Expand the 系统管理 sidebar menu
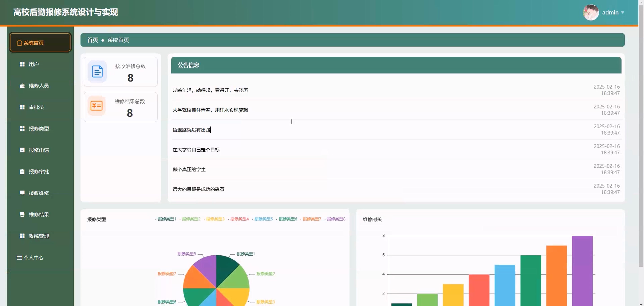 [39, 236]
